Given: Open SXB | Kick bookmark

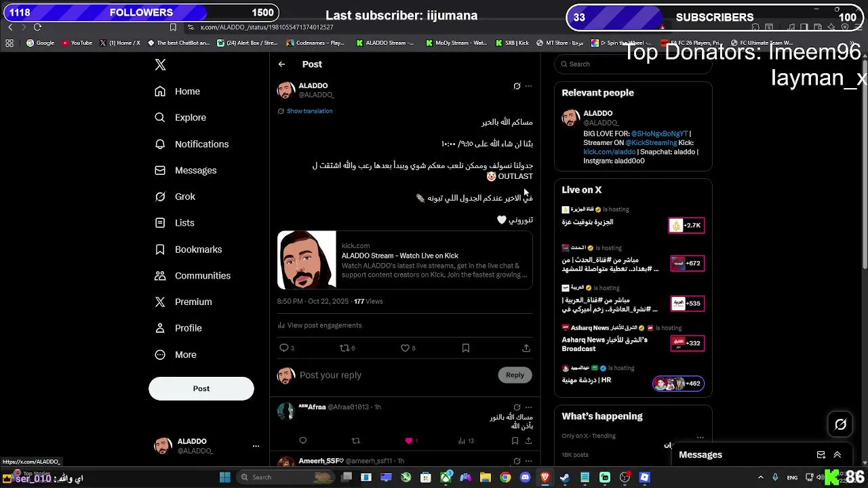Looking at the screenshot, I should tap(512, 43).
